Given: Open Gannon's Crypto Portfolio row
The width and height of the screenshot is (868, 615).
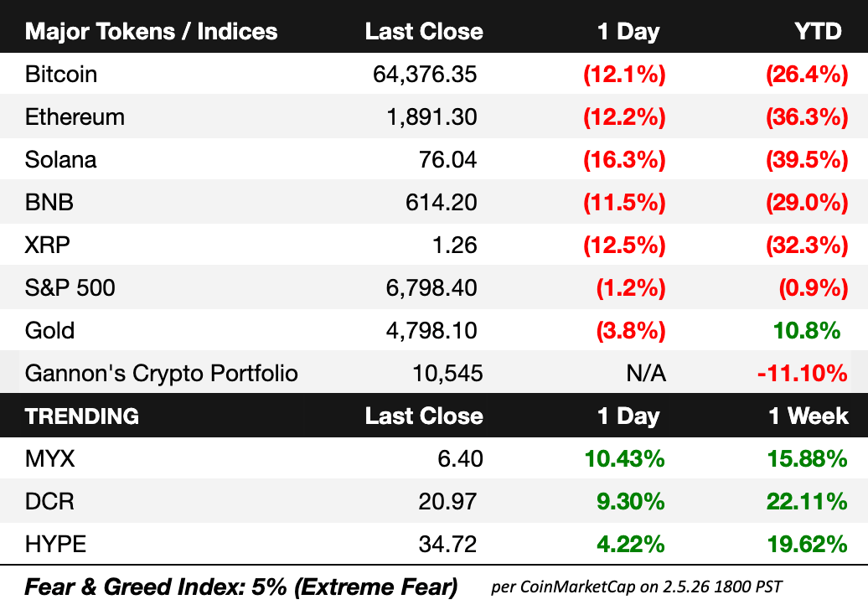Looking at the screenshot, I should (162, 373).
